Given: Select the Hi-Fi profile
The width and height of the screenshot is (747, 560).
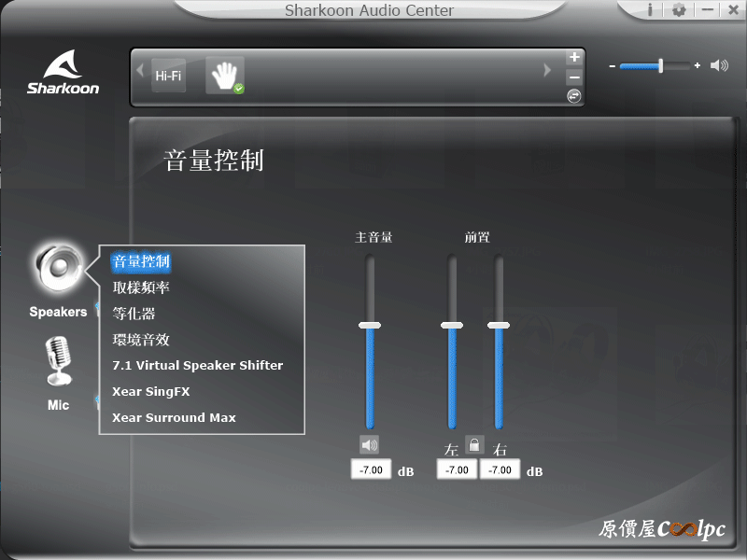Looking at the screenshot, I should click(169, 76).
